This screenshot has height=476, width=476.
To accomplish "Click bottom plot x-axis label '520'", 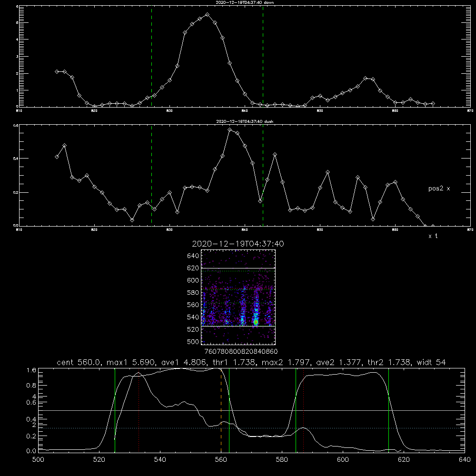I will click(99, 460).
